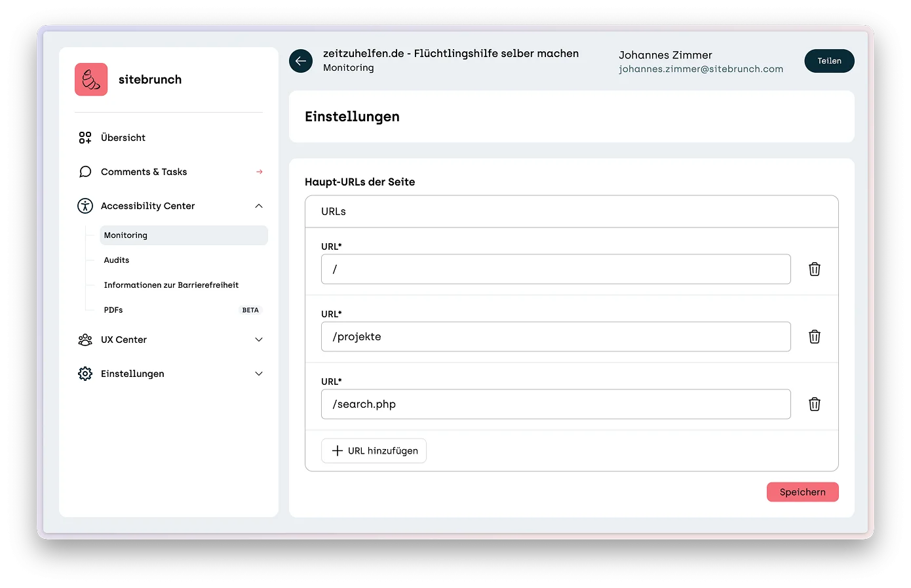Select the PDFs beta menu entry

[x=113, y=309]
